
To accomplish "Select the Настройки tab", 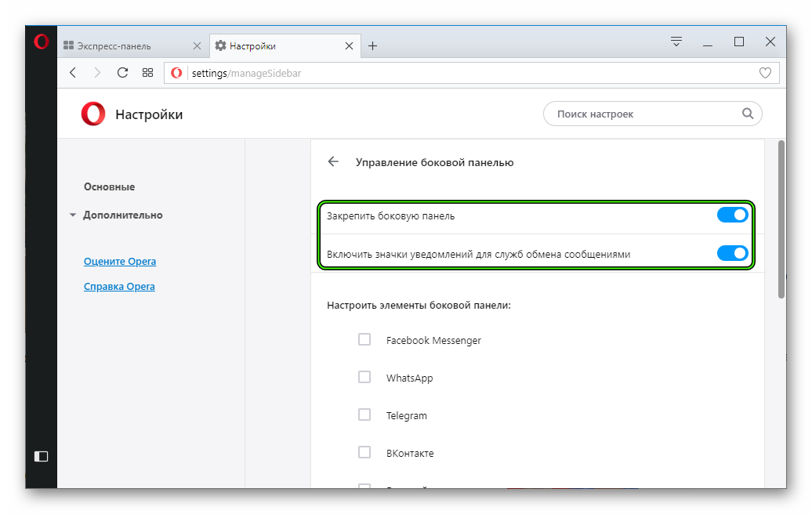I will (x=285, y=46).
